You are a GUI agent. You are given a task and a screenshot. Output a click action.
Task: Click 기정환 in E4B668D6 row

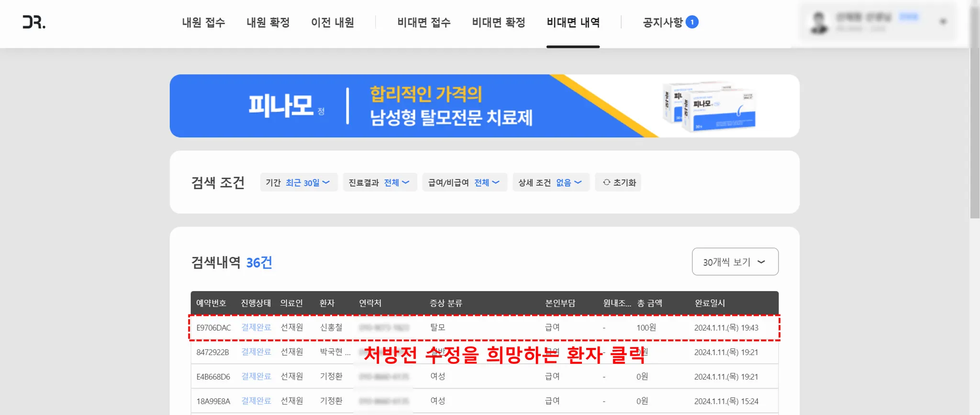(331, 376)
